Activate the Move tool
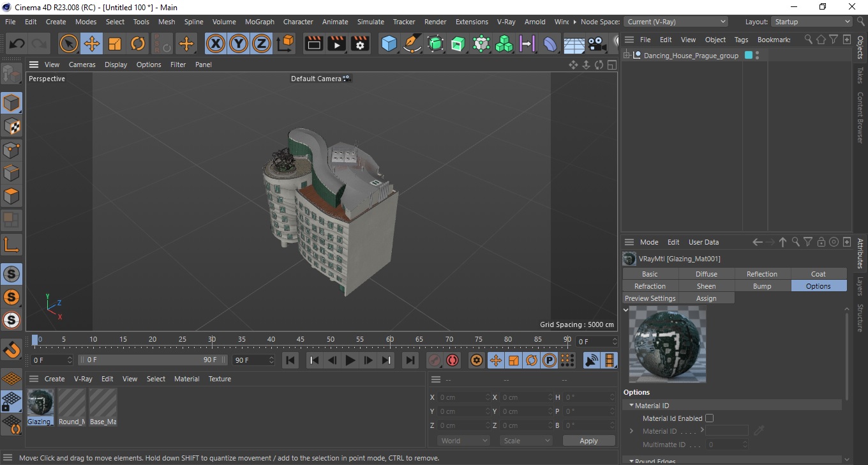Screen dimensions: 868x465 click(92, 44)
